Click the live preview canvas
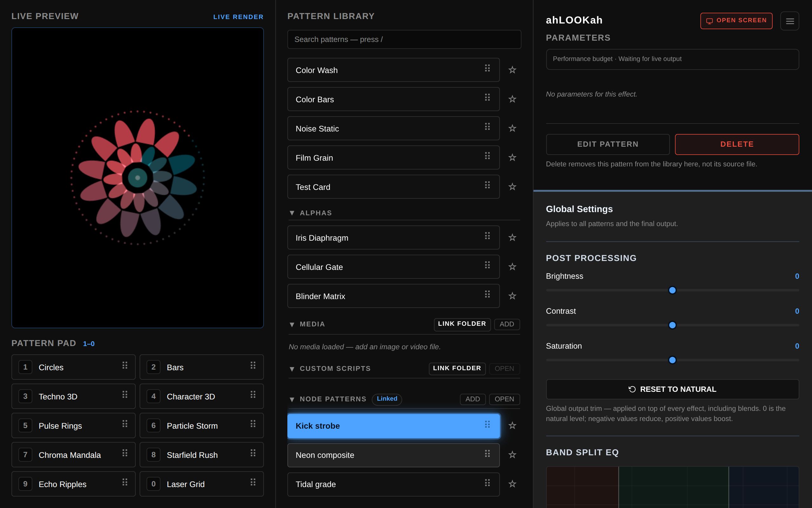The width and height of the screenshot is (812, 508). pos(138,178)
